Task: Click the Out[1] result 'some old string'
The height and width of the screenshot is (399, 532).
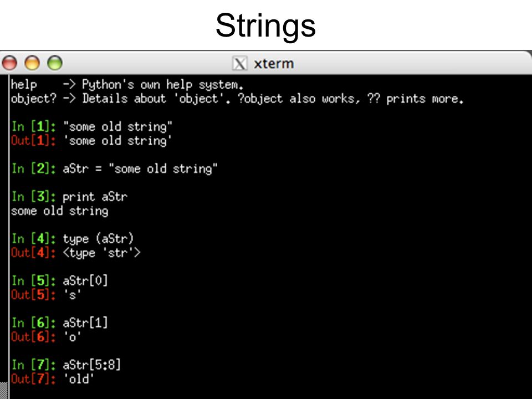Action: [117, 141]
